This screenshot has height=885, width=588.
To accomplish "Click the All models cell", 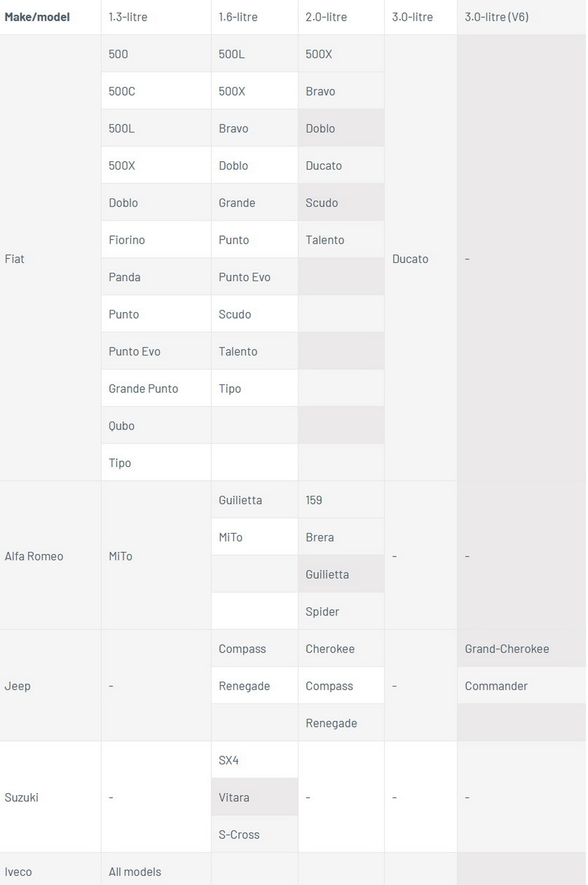I will point(135,872).
